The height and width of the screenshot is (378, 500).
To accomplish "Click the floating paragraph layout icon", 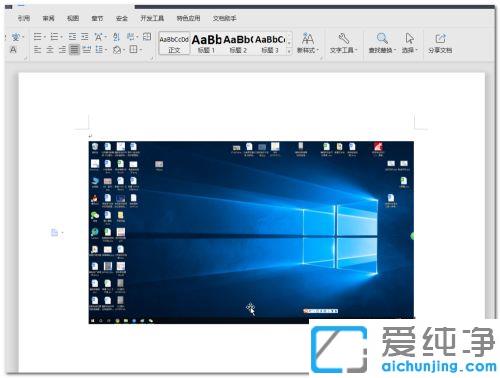I will (x=55, y=233).
